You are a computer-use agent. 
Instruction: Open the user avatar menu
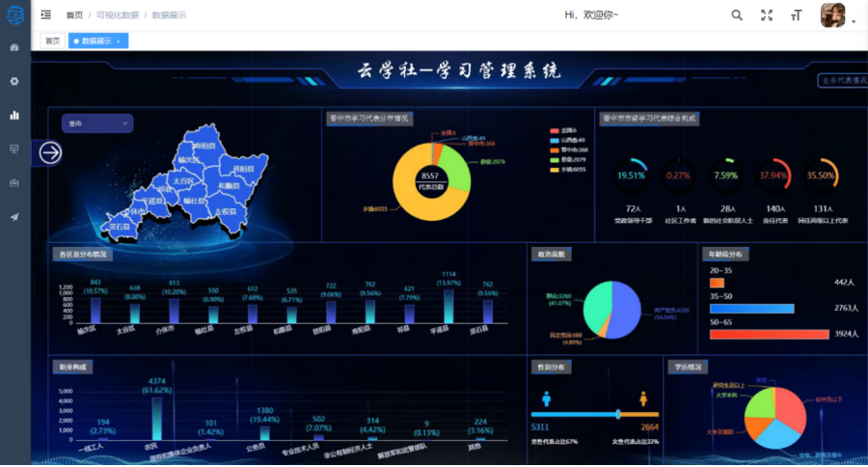point(833,15)
